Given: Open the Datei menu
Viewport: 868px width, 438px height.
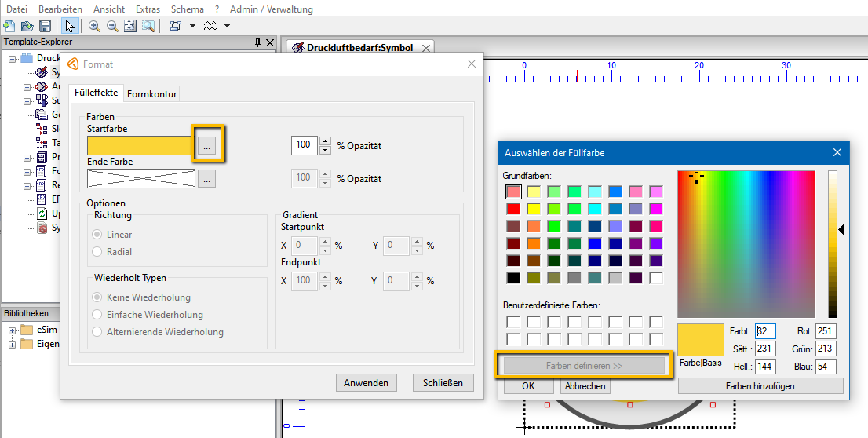Looking at the screenshot, I should [16, 9].
